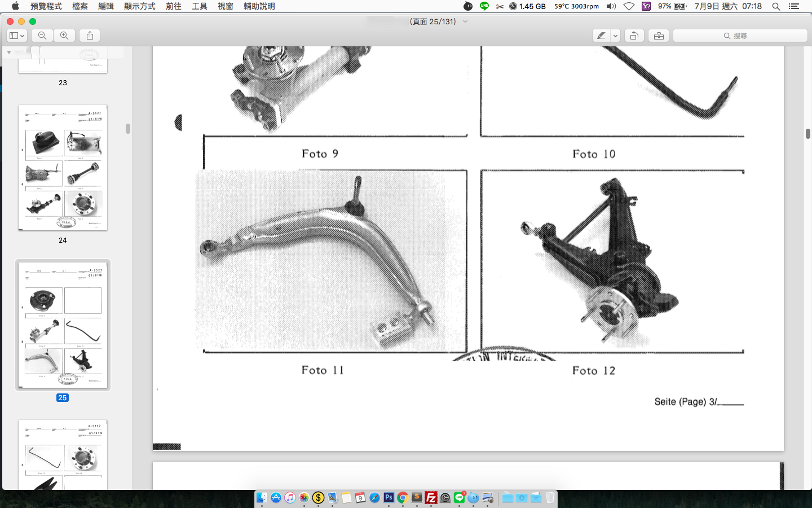Screen dimensions: 812x508
Task: Open the share button in the toolbar
Action: coord(90,36)
